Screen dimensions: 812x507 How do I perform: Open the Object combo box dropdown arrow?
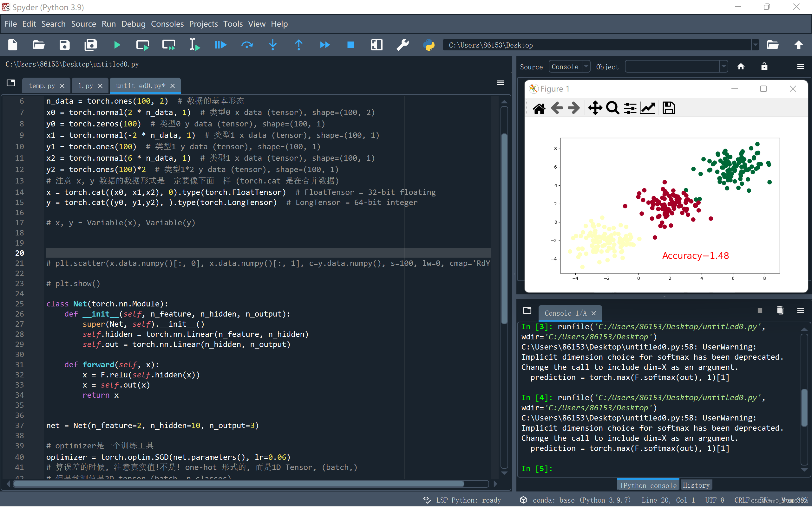coord(724,67)
